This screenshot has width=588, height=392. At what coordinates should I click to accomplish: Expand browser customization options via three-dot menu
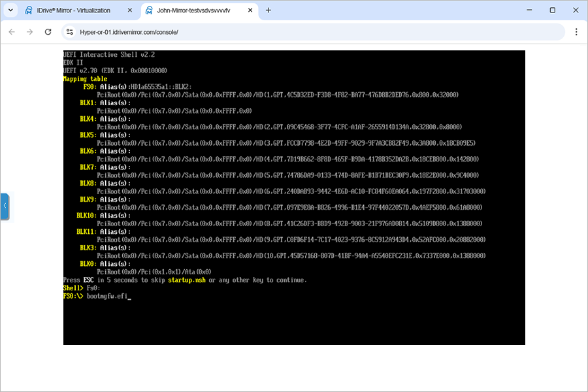tap(576, 31)
